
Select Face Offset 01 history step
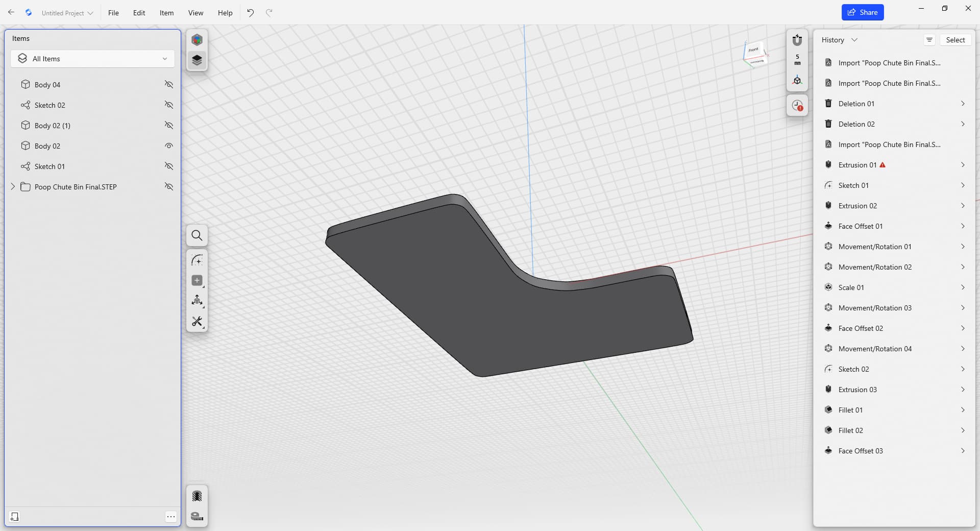click(x=894, y=226)
